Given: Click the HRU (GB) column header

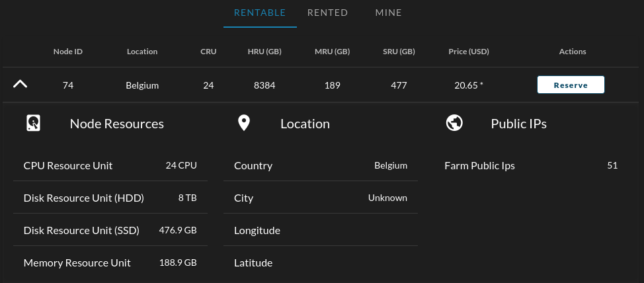Looking at the screenshot, I should click(264, 52).
